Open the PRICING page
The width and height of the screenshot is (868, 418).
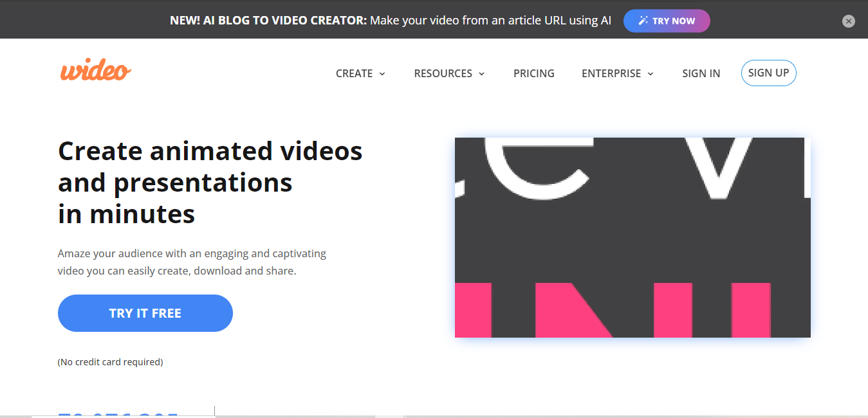click(x=533, y=73)
